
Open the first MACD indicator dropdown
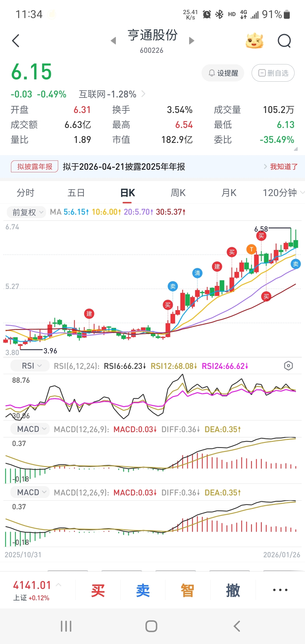coord(30,429)
